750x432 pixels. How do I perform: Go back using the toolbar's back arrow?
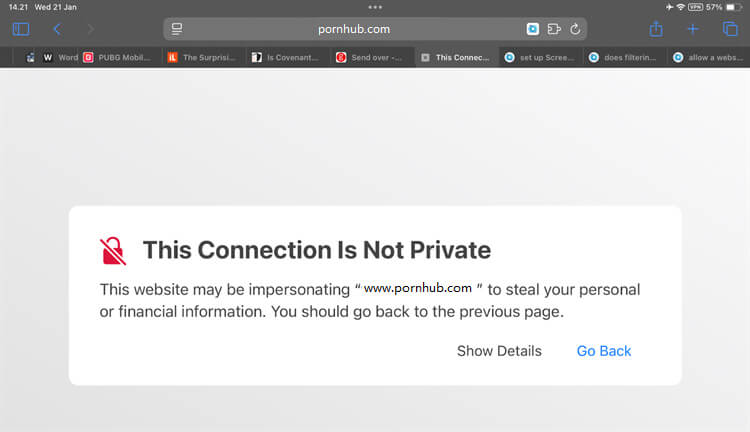(57, 29)
